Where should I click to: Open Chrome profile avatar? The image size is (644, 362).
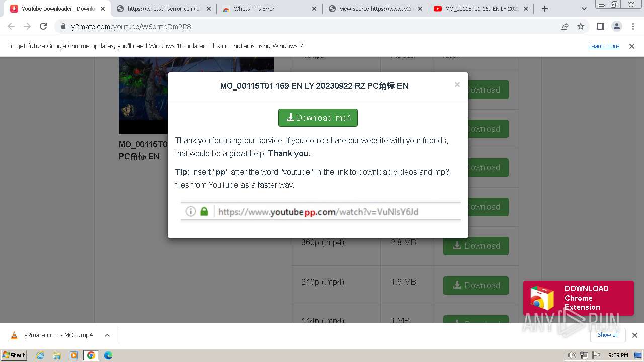[x=616, y=27]
